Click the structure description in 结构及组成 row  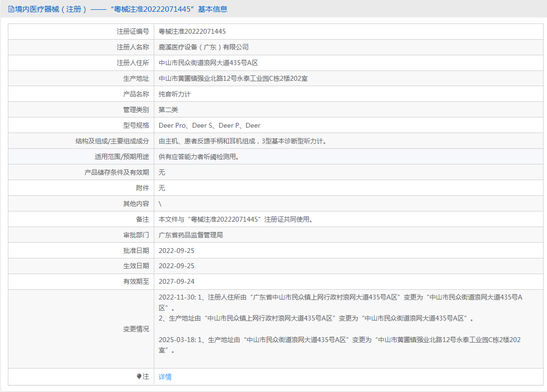(x=242, y=141)
